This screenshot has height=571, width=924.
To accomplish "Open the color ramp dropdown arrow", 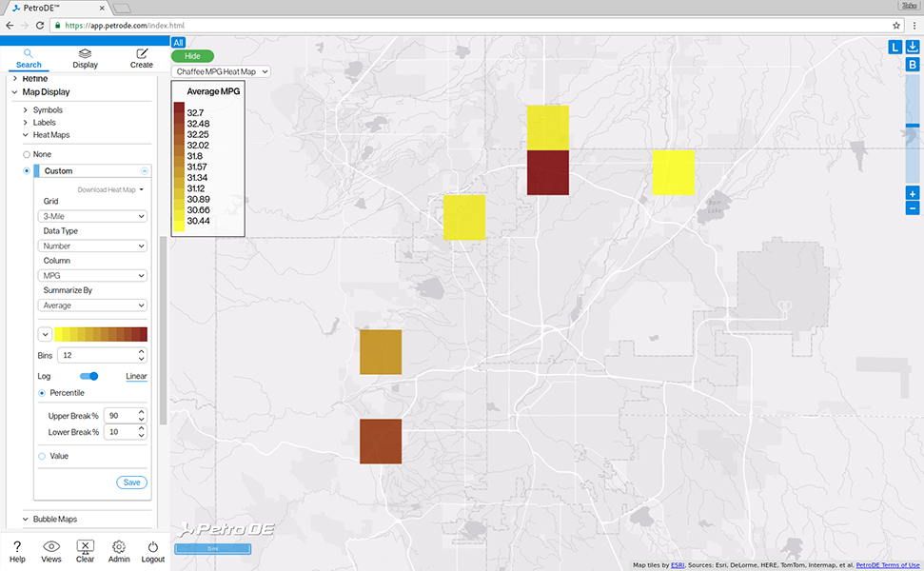I will point(45,334).
